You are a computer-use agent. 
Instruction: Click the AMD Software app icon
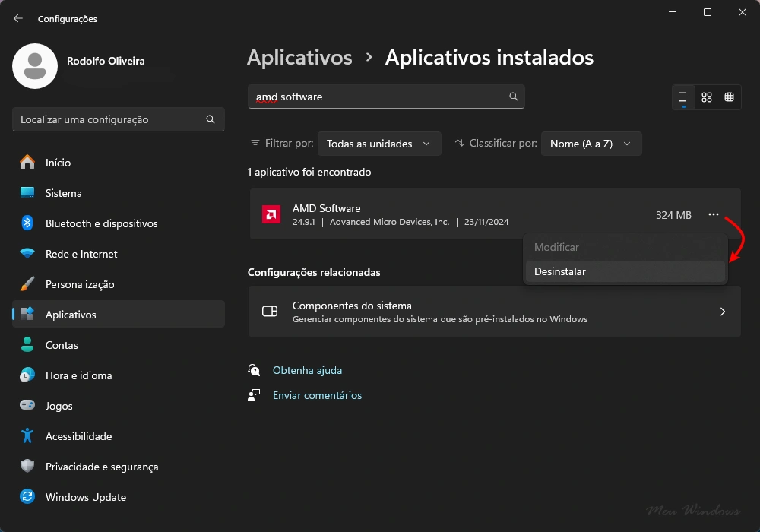(x=271, y=214)
